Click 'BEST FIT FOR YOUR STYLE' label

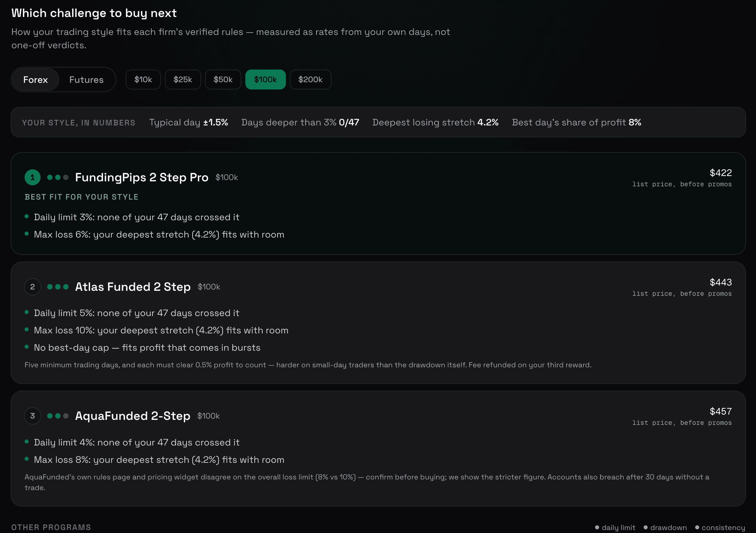coord(81,197)
